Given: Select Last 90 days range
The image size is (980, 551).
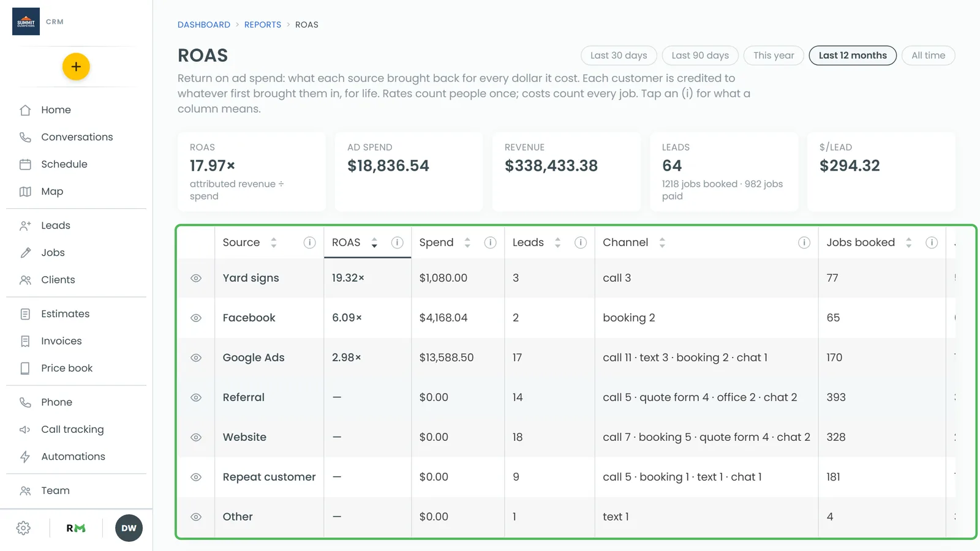Looking at the screenshot, I should [x=700, y=55].
